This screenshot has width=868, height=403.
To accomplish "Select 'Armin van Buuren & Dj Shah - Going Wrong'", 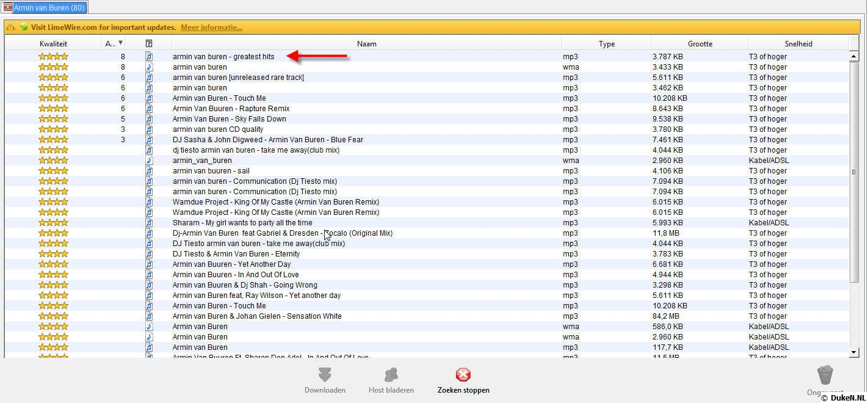I will point(245,285).
